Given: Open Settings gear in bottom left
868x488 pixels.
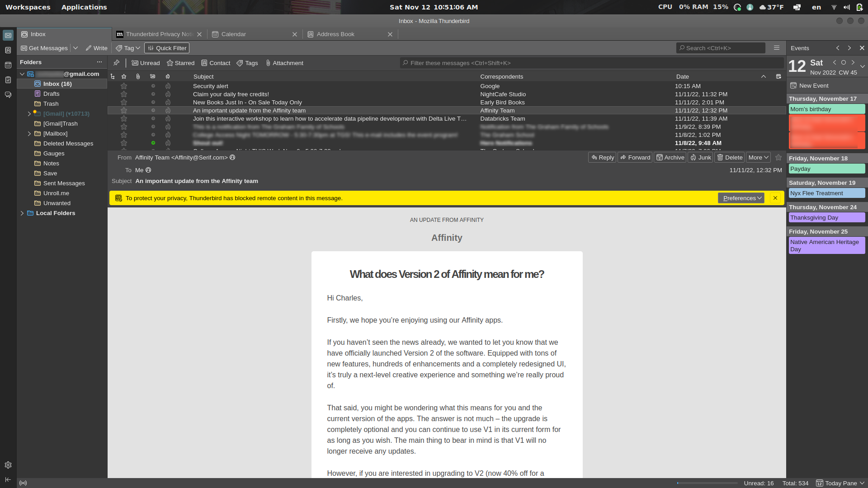Looking at the screenshot, I should [8, 465].
